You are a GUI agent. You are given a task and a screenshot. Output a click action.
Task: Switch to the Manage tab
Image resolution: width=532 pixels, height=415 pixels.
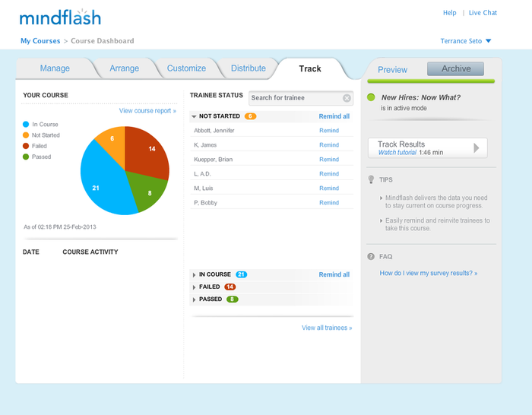55,68
